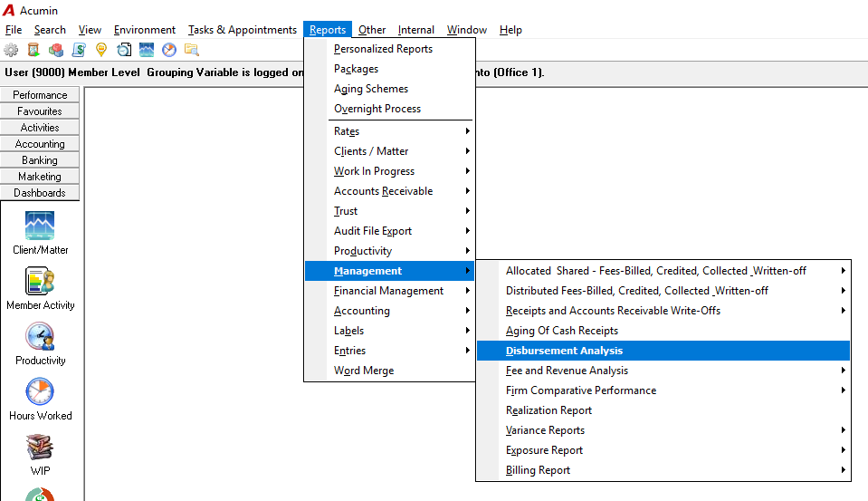Expand the Financial Management submenu
Screen dimensions: 868x501
point(390,291)
